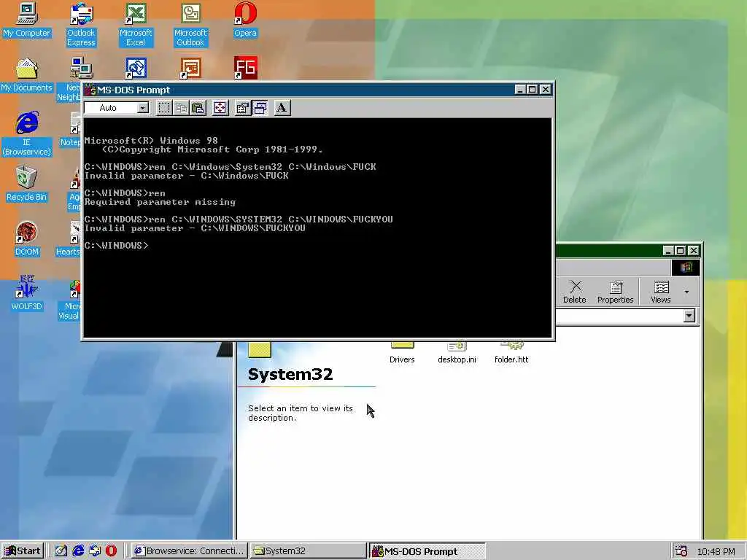Screen dimensions: 747x560
Task: Click the MS-DOS Prompt title bar icon
Action: tap(90, 90)
